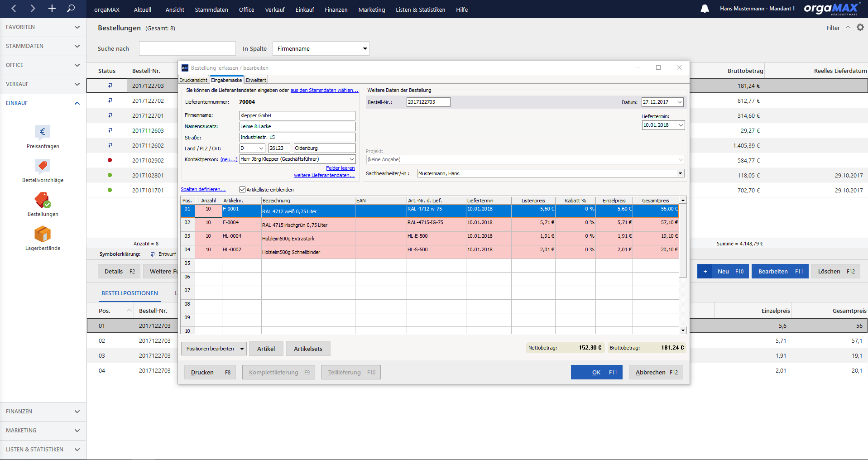Click green status dot of order 2017101701
The width and height of the screenshot is (868, 460).
110,190
